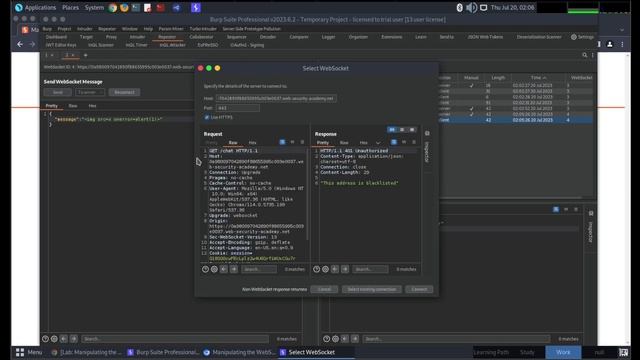Select Raw tab in message editor
The image size is (640, 360).
pyautogui.click(x=73, y=106)
